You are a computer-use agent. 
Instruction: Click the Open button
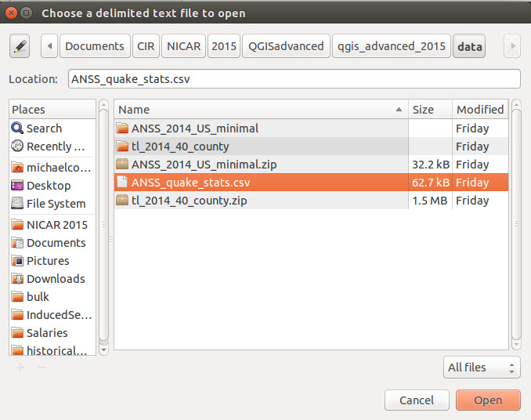coord(488,400)
